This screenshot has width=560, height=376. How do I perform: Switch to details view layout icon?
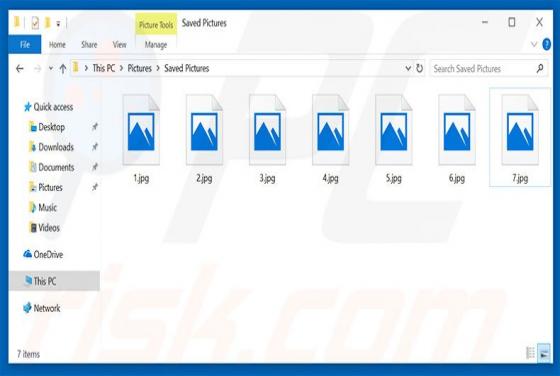coord(530,353)
